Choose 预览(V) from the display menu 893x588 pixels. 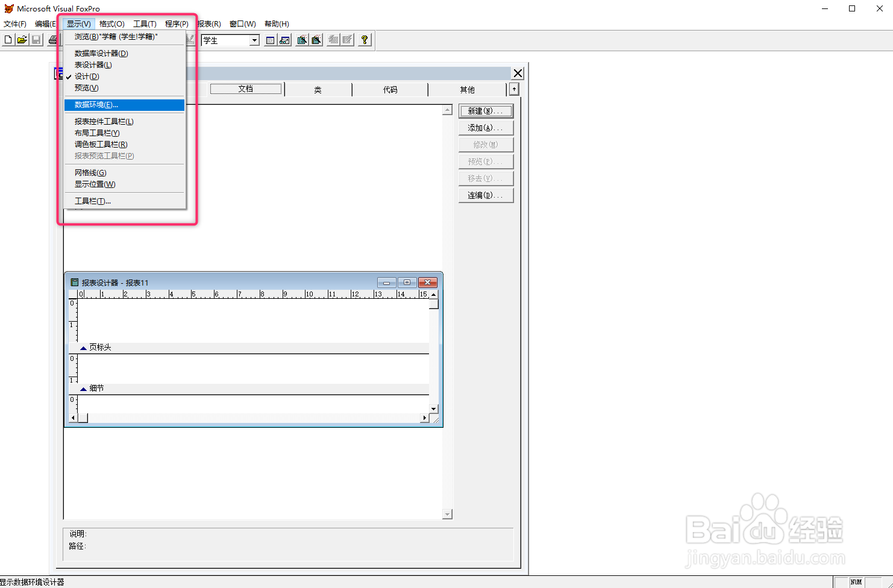click(124, 88)
